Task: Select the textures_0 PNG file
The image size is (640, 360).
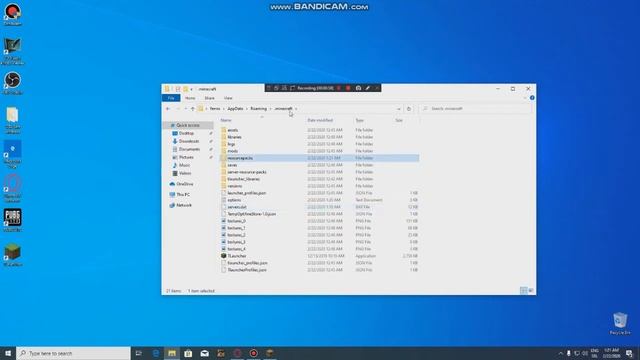Action: pos(236,221)
